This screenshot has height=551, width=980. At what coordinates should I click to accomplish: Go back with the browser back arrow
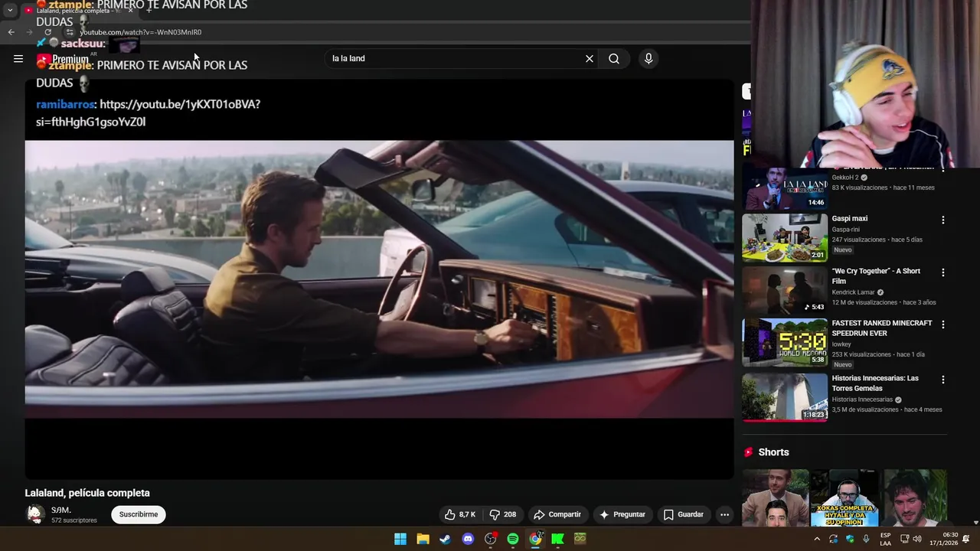click(11, 32)
